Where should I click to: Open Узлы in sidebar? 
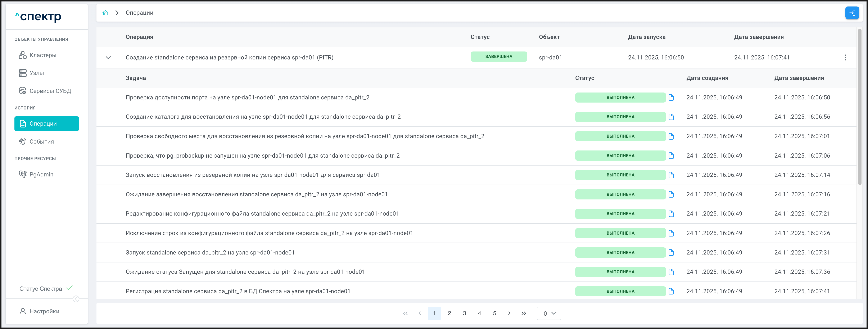click(36, 73)
